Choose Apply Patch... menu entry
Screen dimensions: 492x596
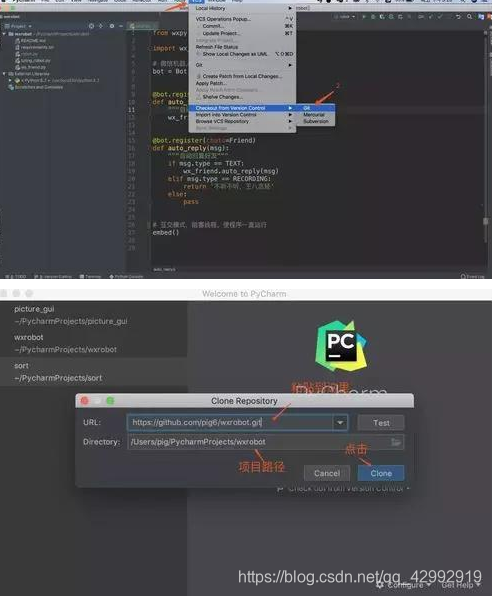(242, 83)
